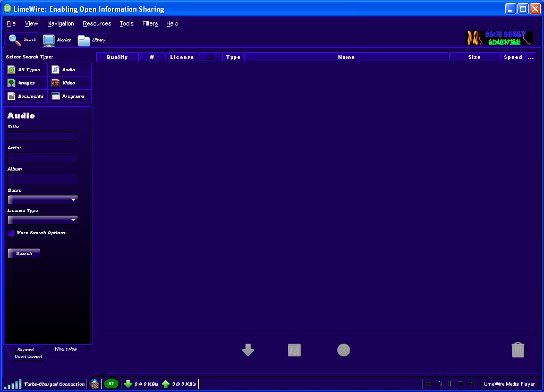Image resolution: width=544 pixels, height=392 pixels.
Task: Click the green upload arrow in status bar
Action: pyautogui.click(x=166, y=384)
